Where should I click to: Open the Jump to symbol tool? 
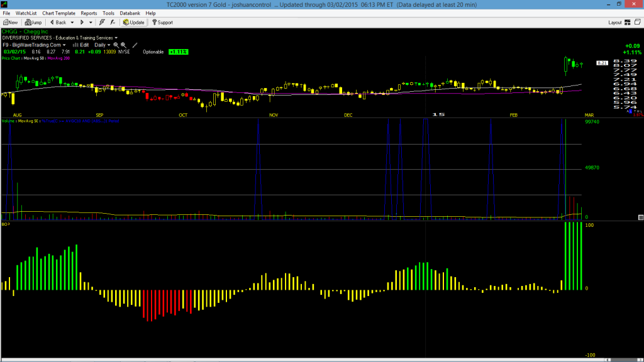pyautogui.click(x=33, y=23)
